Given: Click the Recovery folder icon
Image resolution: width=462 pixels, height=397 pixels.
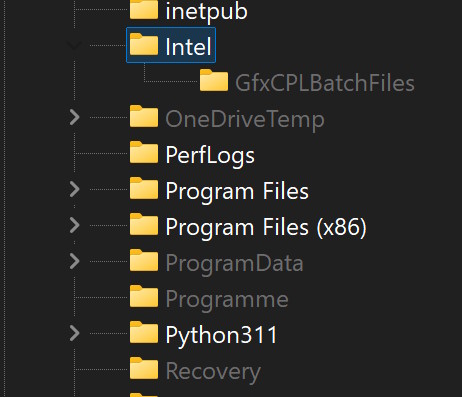Looking at the screenshot, I should 144,368.
